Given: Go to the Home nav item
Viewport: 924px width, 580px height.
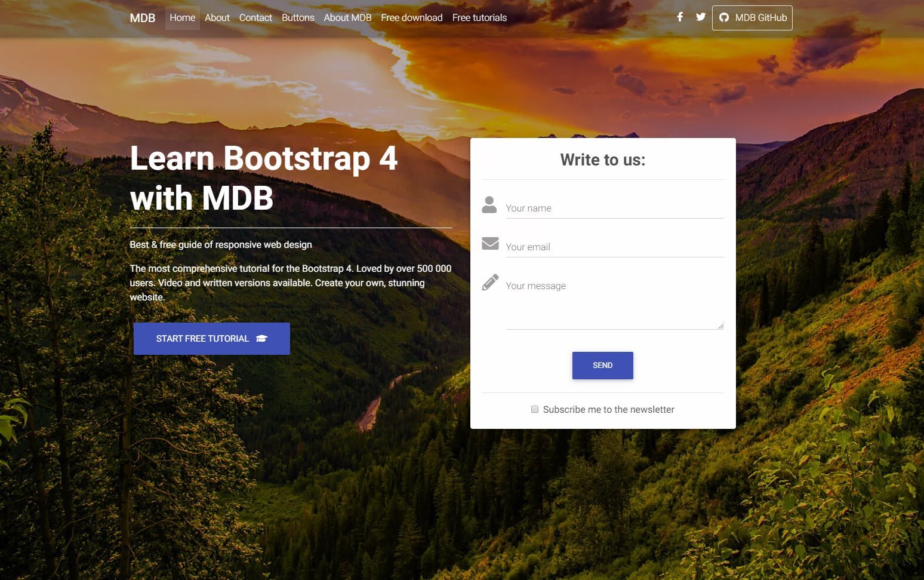Looking at the screenshot, I should coord(182,18).
